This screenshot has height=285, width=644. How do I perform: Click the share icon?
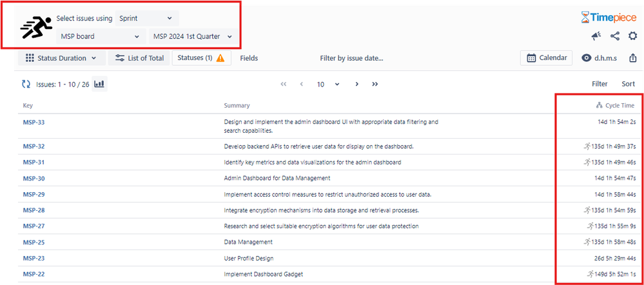(615, 37)
